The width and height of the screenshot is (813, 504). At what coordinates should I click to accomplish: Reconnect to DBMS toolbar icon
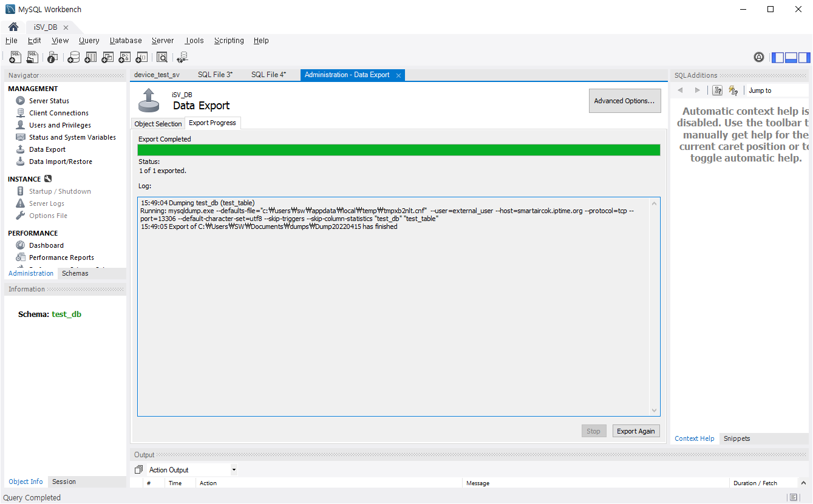182,57
